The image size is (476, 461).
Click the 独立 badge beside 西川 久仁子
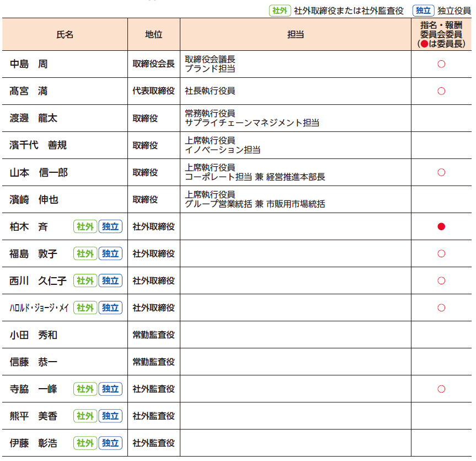[110, 281]
